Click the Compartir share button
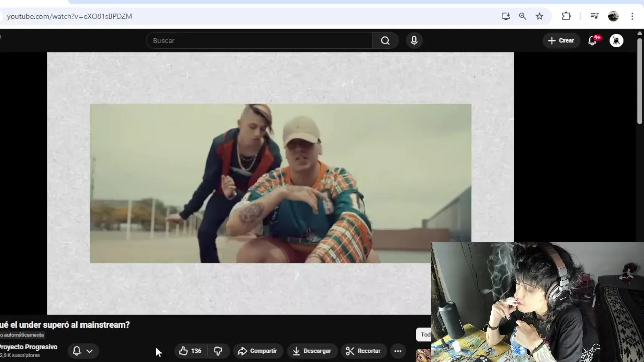The height and width of the screenshot is (362, 644). [x=258, y=351]
